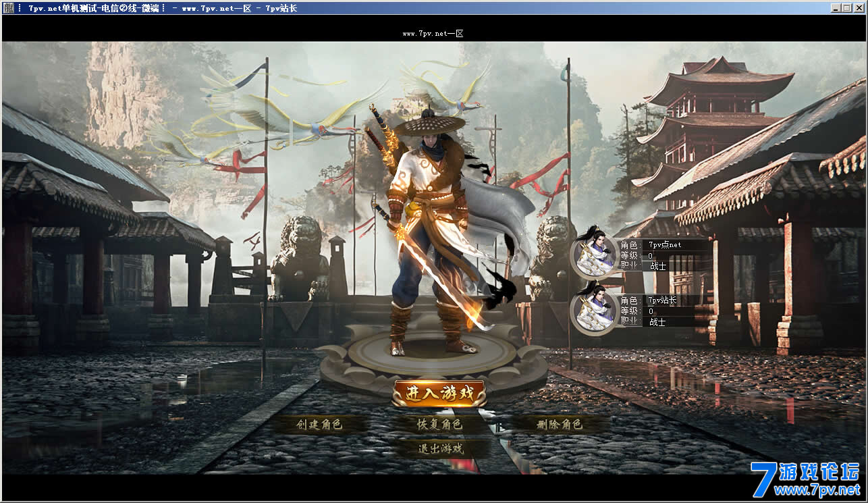Choose 恢复角色 to restore a character
The height and width of the screenshot is (503, 868).
(439, 425)
